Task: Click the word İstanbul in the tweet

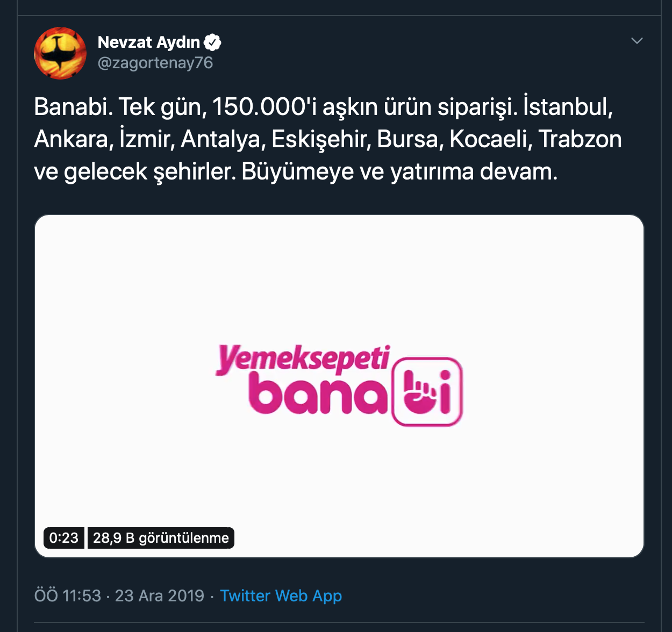Action: [568, 106]
